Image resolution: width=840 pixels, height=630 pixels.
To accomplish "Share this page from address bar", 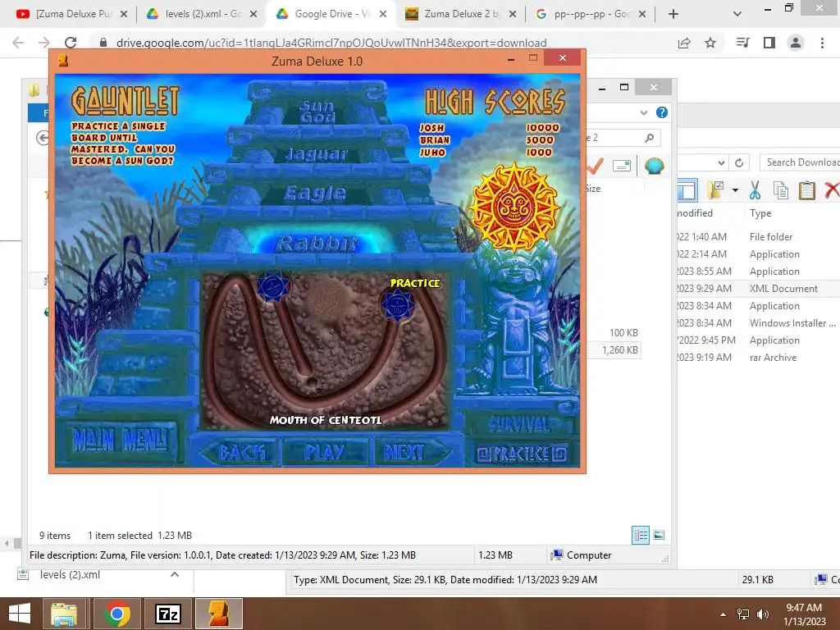I will coord(684,43).
